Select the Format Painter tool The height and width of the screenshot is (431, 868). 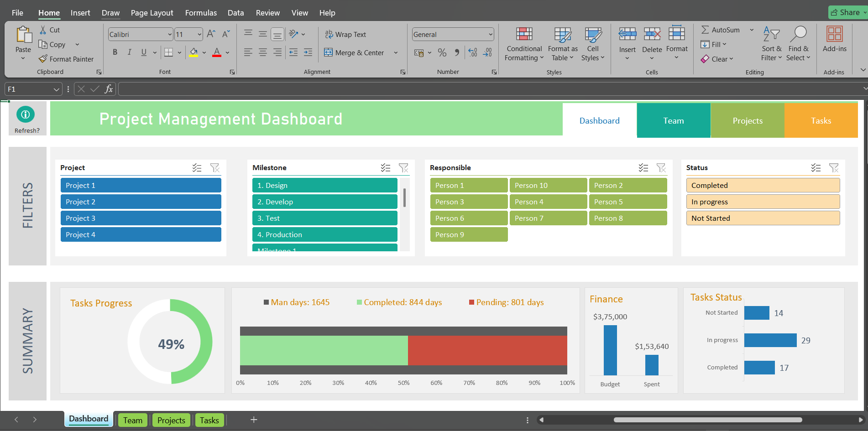67,59
